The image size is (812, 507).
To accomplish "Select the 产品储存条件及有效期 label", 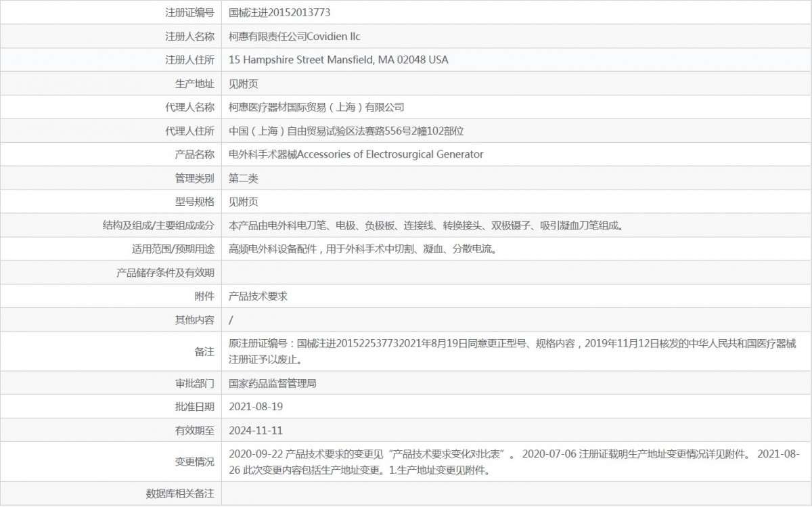I will (x=166, y=273).
